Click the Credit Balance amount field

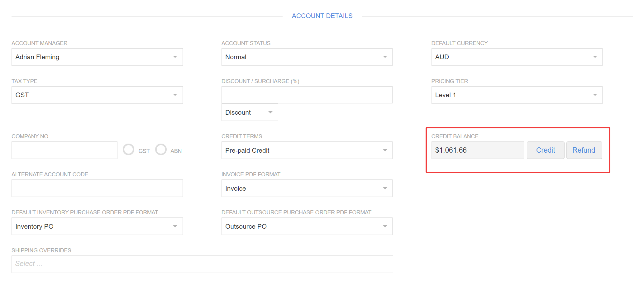point(477,150)
